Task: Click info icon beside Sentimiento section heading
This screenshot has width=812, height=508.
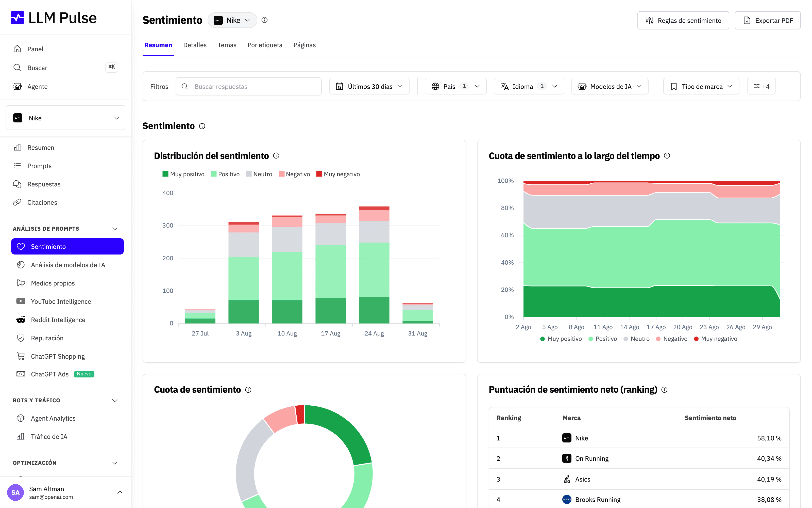Action: 202,126
